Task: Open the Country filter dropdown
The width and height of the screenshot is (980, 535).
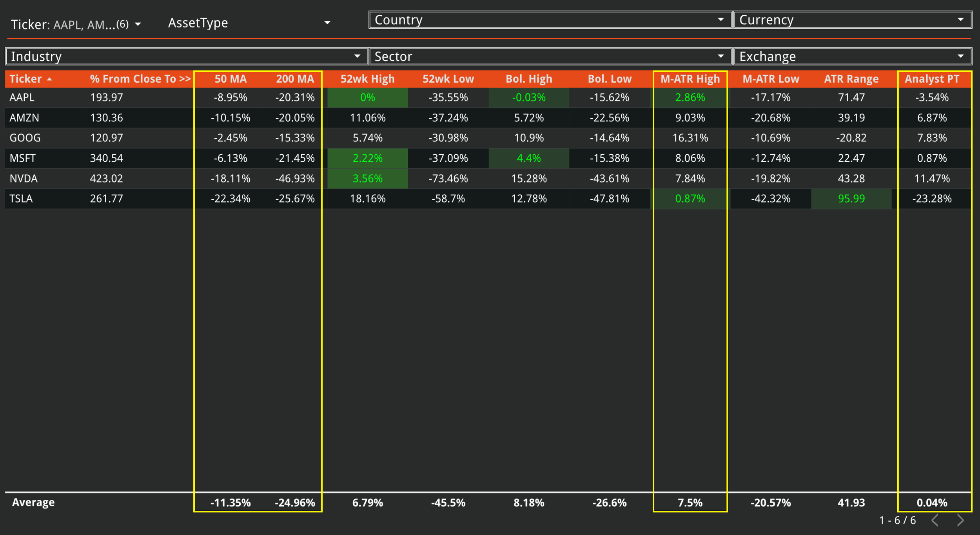Action: (x=720, y=20)
